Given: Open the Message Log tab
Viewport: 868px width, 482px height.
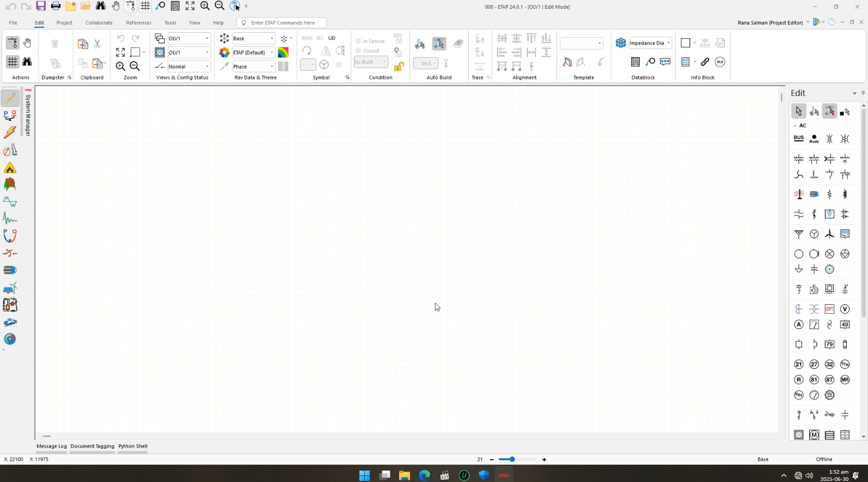Looking at the screenshot, I should tap(52, 446).
